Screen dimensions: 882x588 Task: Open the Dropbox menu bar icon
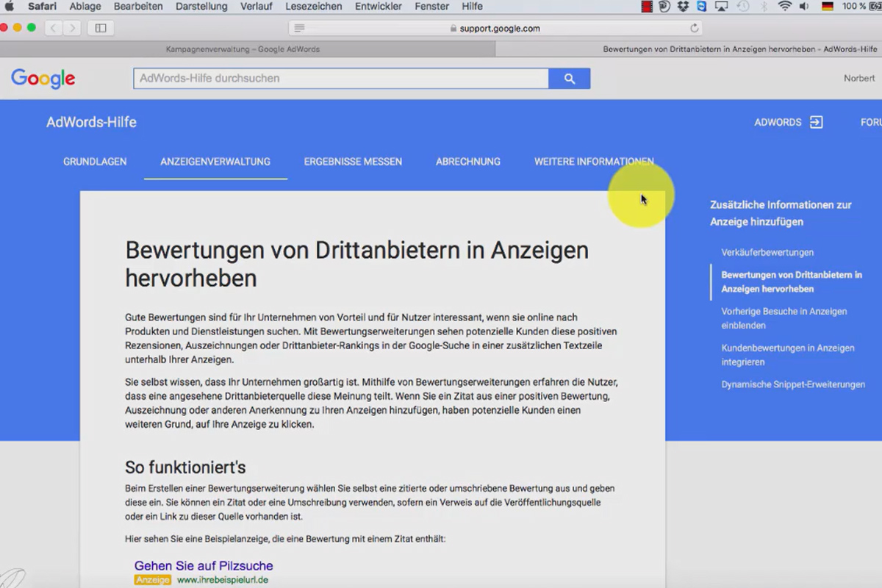tap(683, 7)
